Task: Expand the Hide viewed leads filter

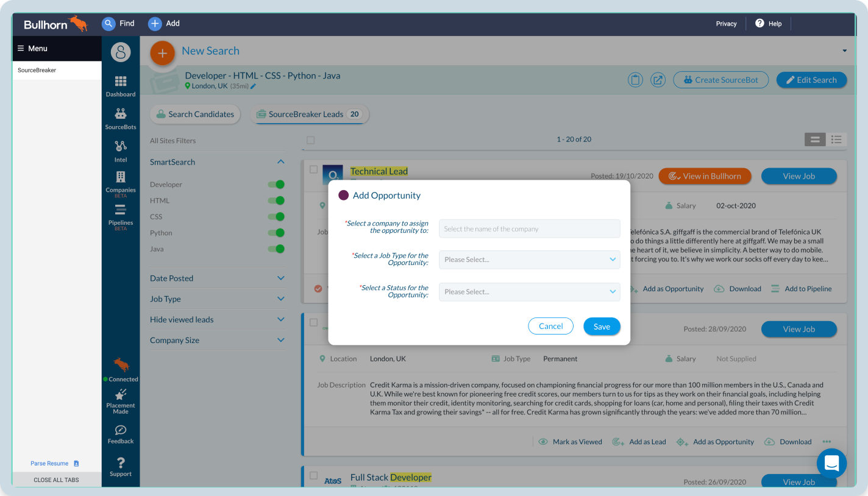Action: [281, 320]
